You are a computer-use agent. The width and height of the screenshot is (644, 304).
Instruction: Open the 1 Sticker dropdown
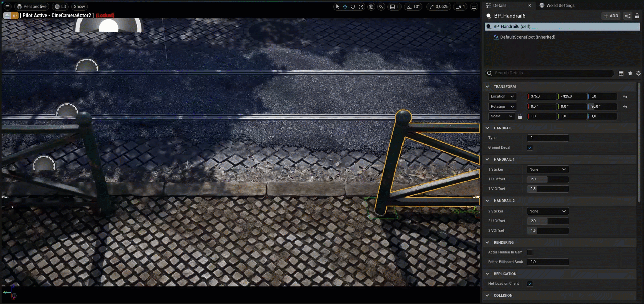pos(548,169)
